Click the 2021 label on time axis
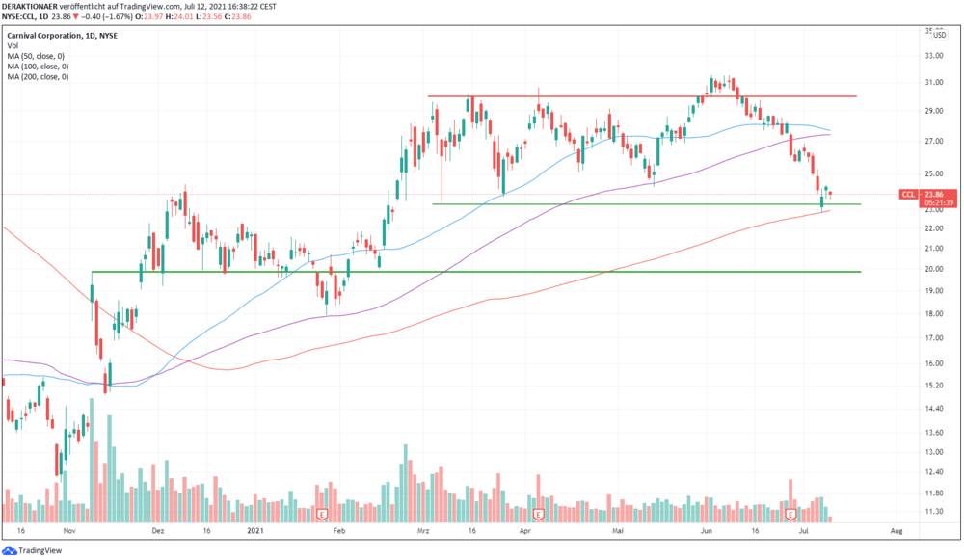The height and width of the screenshot is (560, 964). coord(254,530)
